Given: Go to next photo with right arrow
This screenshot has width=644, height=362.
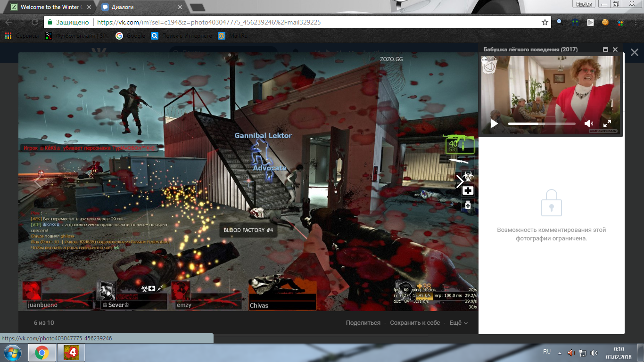Looking at the screenshot, I should click(x=460, y=181).
